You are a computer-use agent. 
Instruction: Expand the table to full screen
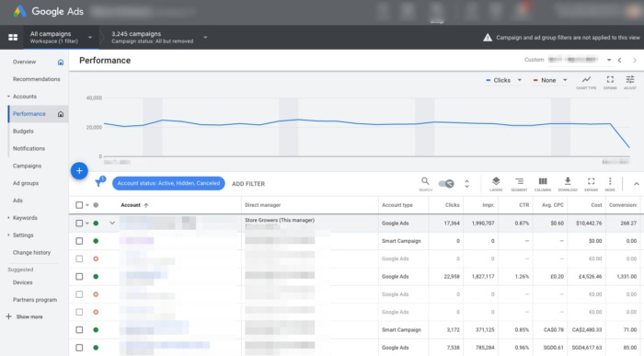591,184
